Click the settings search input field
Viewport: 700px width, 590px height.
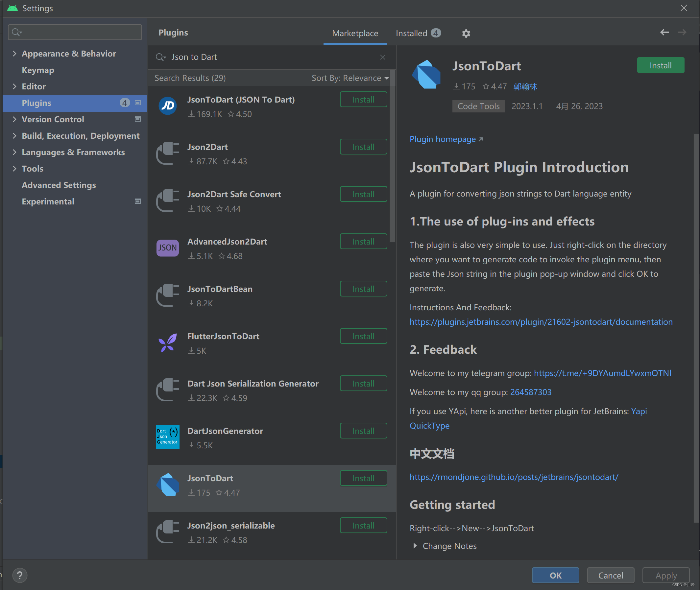[x=75, y=32]
